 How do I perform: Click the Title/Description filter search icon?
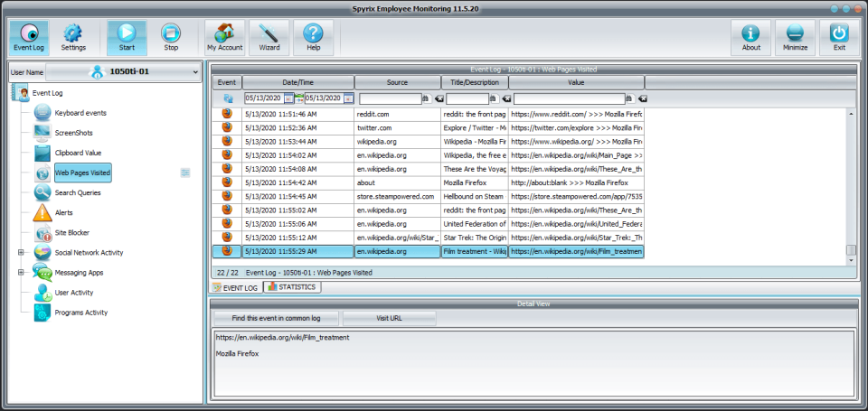click(494, 98)
